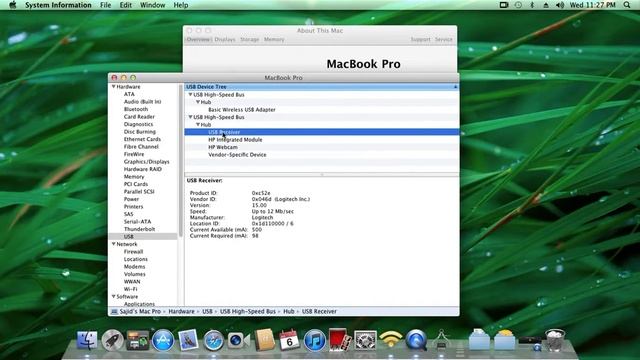640x360 pixels.
Task: Collapse the second USB High-Speed Bus
Action: click(190, 117)
